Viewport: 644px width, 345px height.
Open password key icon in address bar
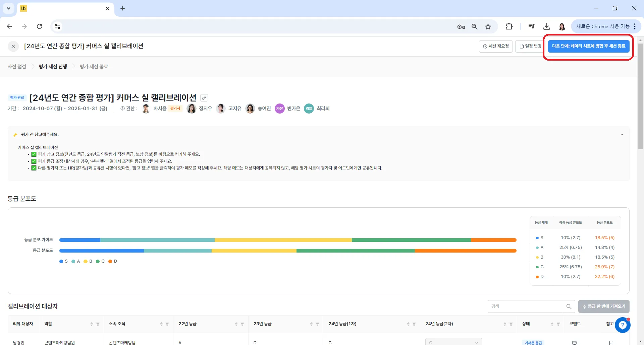coord(461,26)
